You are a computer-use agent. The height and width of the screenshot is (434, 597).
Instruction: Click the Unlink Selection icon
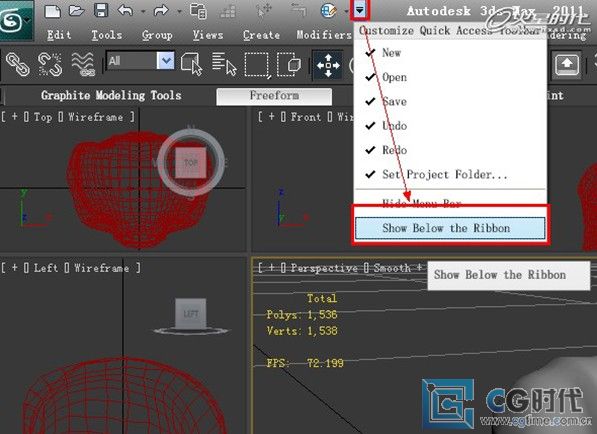[50, 64]
